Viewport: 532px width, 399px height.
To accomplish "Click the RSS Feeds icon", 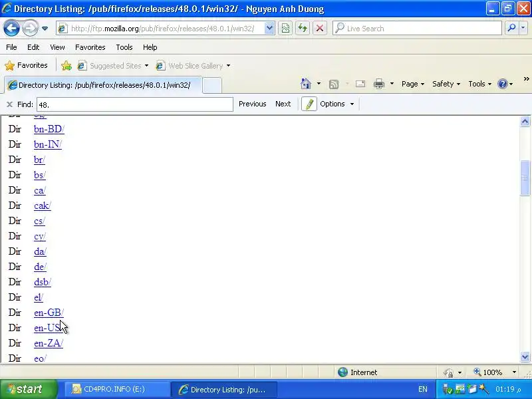I will click(334, 84).
